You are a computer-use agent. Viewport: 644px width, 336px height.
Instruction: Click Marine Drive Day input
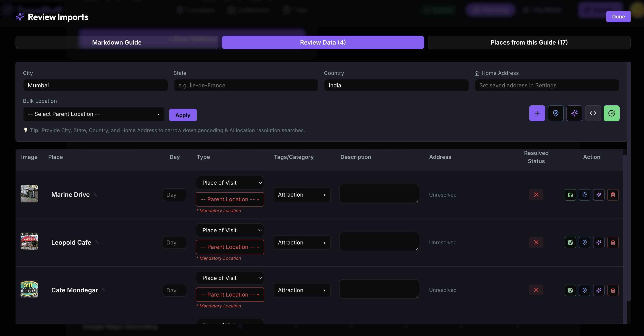[175, 195]
